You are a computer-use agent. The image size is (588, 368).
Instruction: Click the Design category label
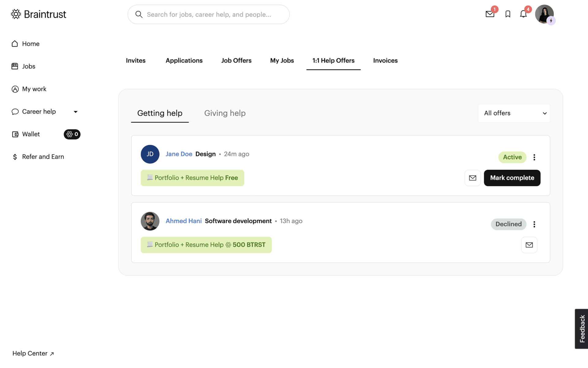(205, 154)
